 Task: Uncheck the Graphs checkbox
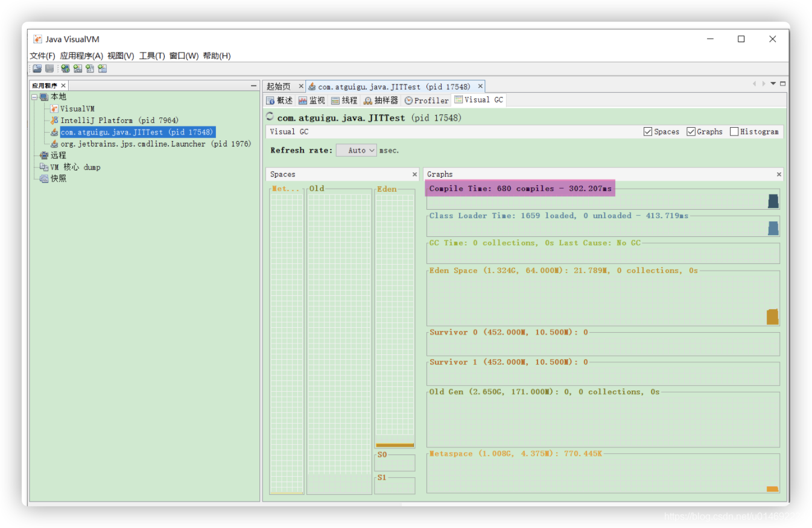click(x=691, y=131)
